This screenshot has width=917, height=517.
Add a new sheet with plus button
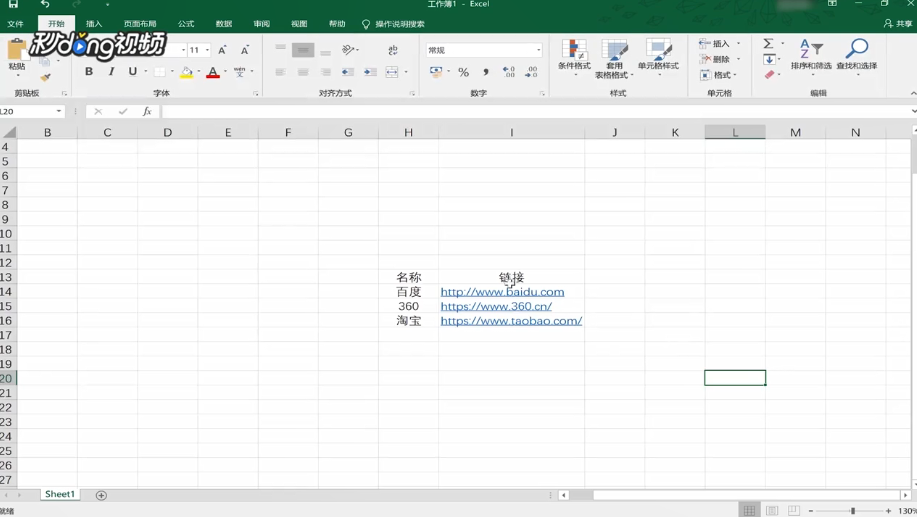(x=101, y=495)
